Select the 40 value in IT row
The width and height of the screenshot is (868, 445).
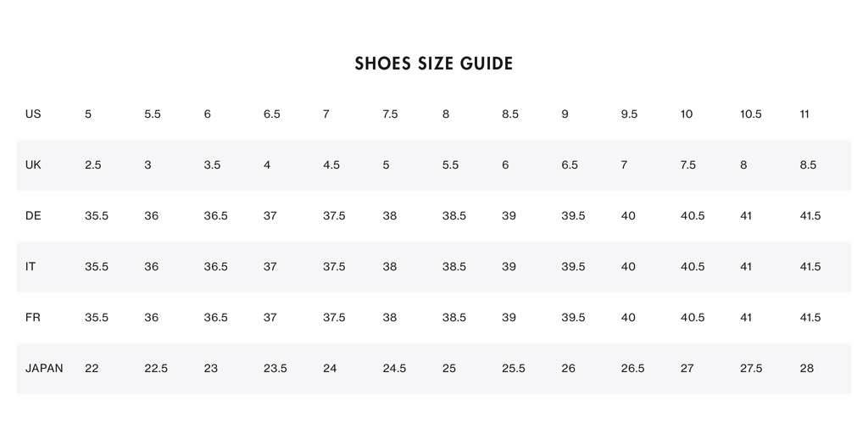(x=628, y=267)
